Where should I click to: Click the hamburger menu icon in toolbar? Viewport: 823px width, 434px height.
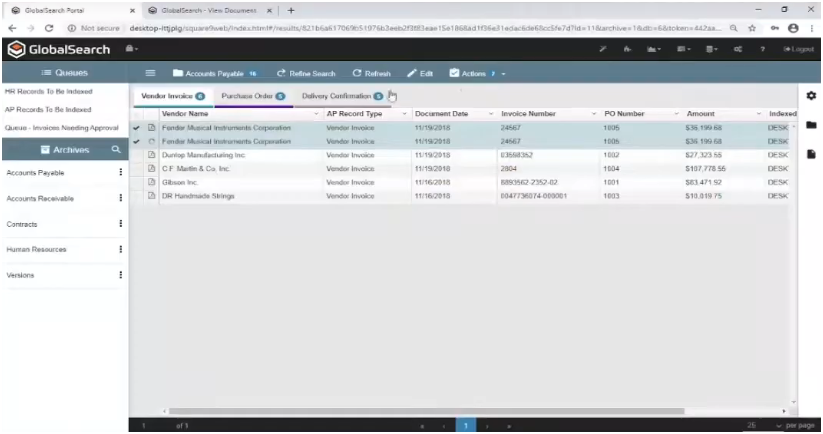coord(150,73)
